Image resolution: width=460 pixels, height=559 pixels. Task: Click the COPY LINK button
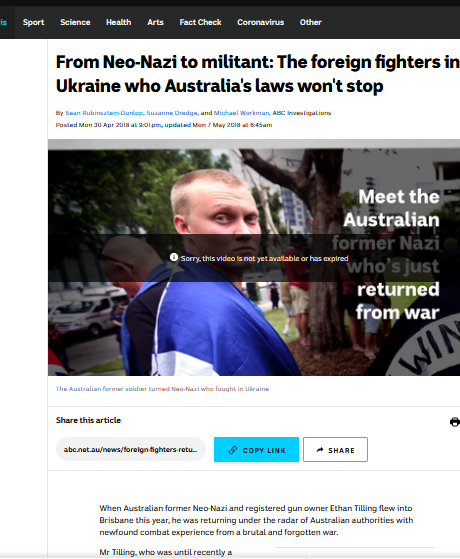(x=256, y=450)
